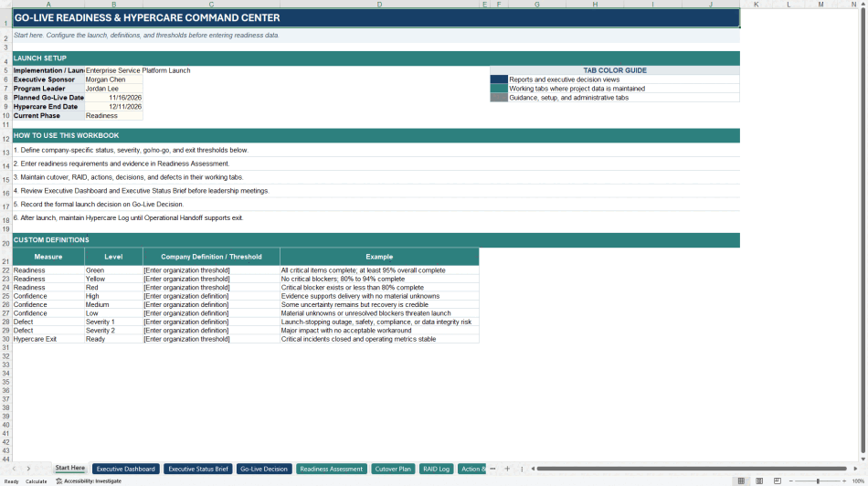This screenshot has height=486, width=868.
Task: Adjust the zoom slider handle
Action: coord(818,481)
